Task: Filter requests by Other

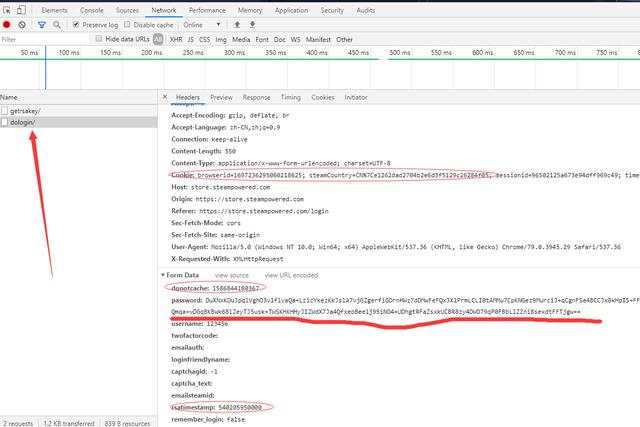Action: [x=344, y=40]
